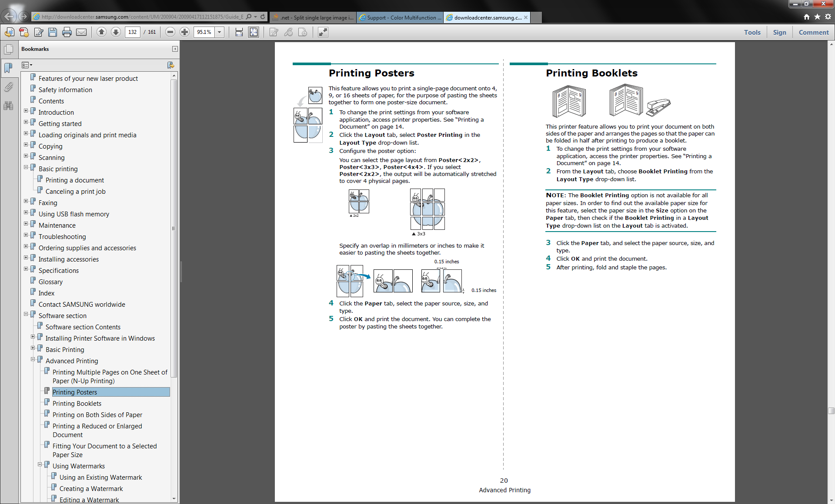Screen dimensions: 835x504
Task: Open document search using the binoculars icon
Action: click(x=8, y=106)
